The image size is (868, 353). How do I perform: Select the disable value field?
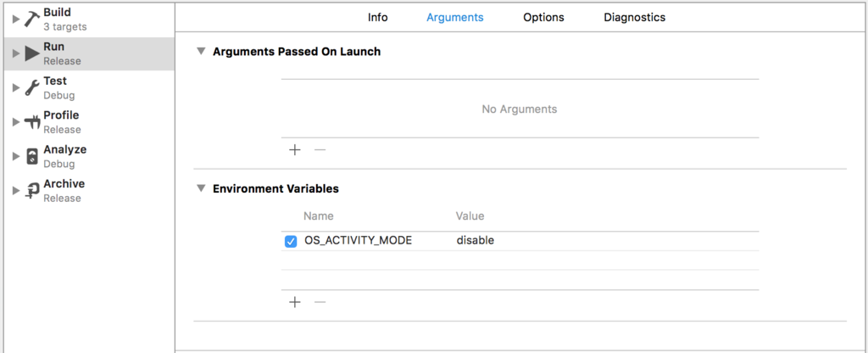click(x=606, y=241)
